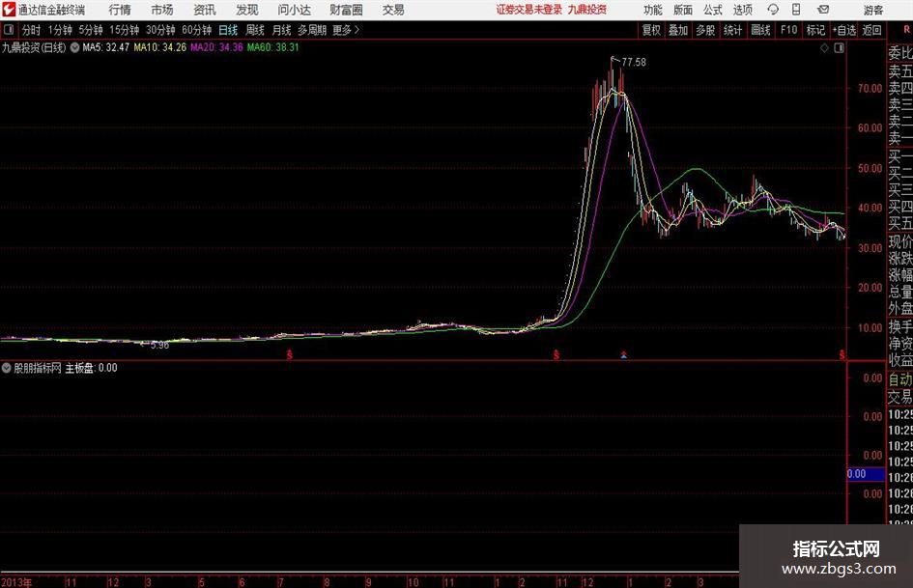The width and height of the screenshot is (913, 588).
Task: Open the mobile phone icon in title bar
Action: tap(796, 10)
